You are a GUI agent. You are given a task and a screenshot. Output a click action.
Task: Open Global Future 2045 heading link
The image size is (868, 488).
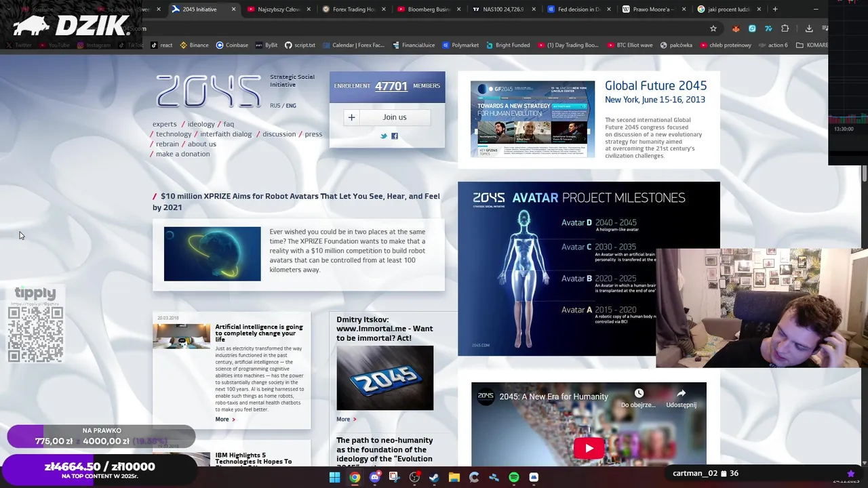656,85
